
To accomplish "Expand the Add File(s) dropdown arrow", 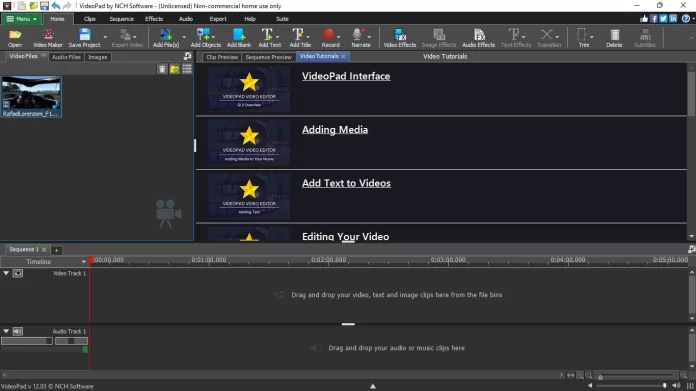I will pyautogui.click(x=184, y=37).
